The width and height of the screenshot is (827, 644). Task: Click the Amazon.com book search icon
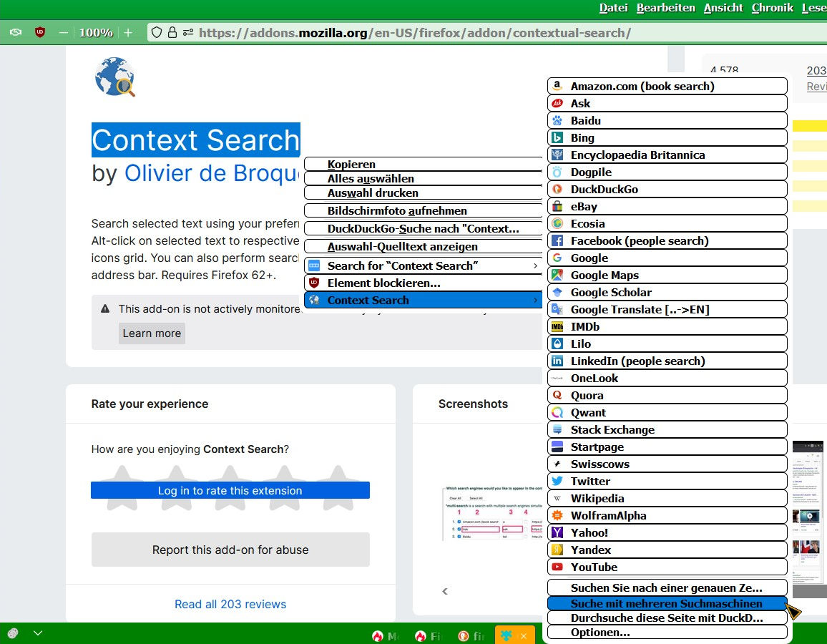557,86
